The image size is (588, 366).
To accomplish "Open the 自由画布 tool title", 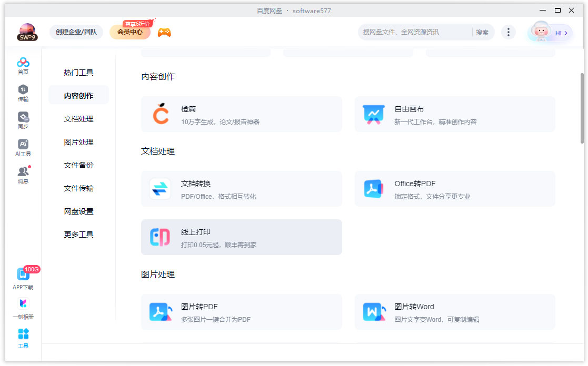I will pos(409,109).
